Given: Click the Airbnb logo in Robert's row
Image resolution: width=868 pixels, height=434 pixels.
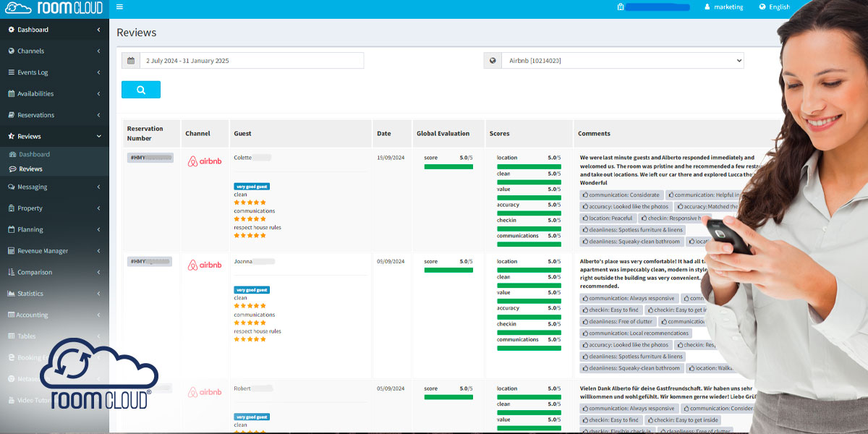Looking at the screenshot, I should tap(205, 392).
